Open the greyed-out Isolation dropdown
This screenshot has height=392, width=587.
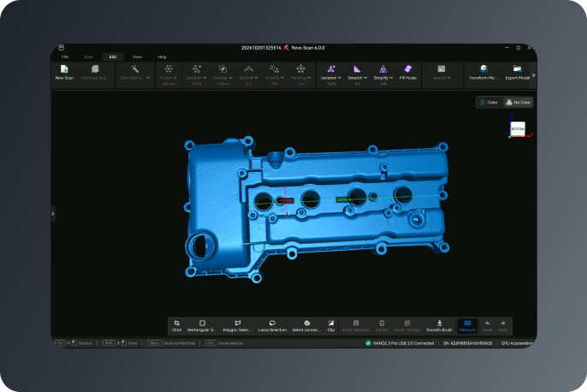click(205, 78)
